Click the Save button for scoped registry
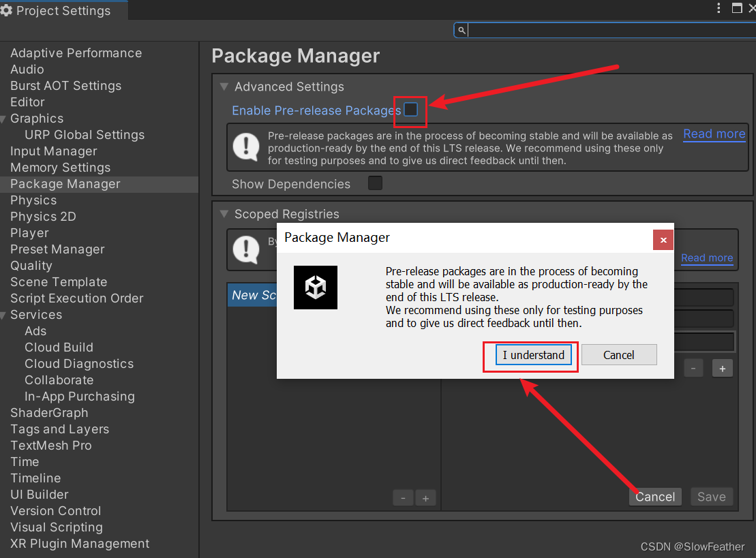 [x=712, y=497]
